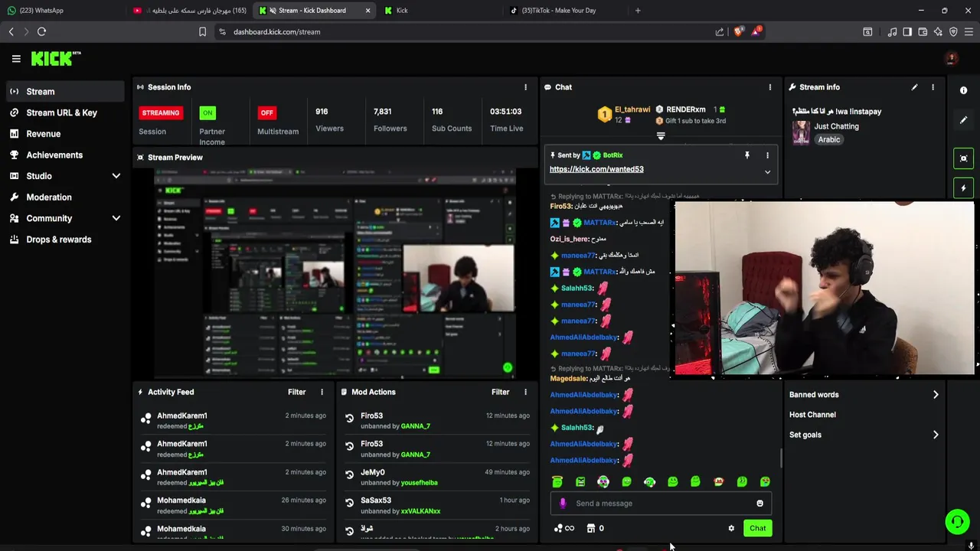Click the floating webcam overlay video
980x551 pixels.
pyautogui.click(x=824, y=289)
